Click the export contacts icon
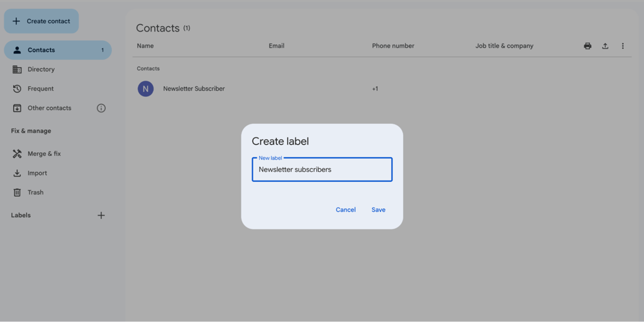The image size is (644, 322). 605,46
